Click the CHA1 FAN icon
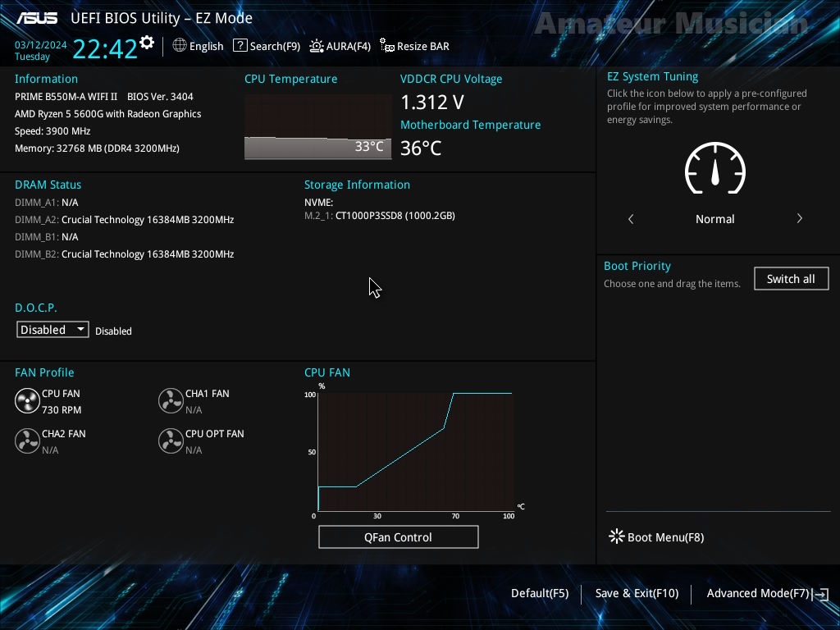The width and height of the screenshot is (840, 630). [x=171, y=401]
